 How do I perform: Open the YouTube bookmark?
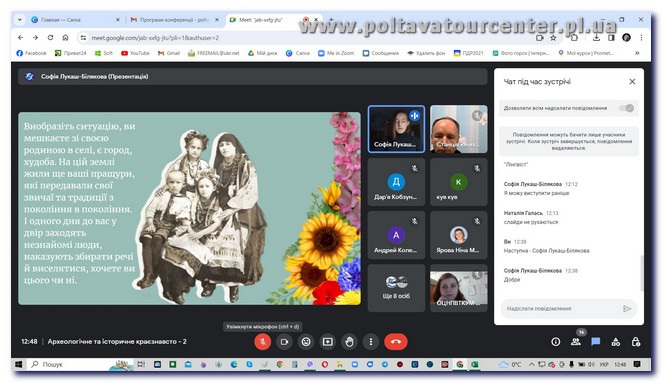pyautogui.click(x=135, y=53)
